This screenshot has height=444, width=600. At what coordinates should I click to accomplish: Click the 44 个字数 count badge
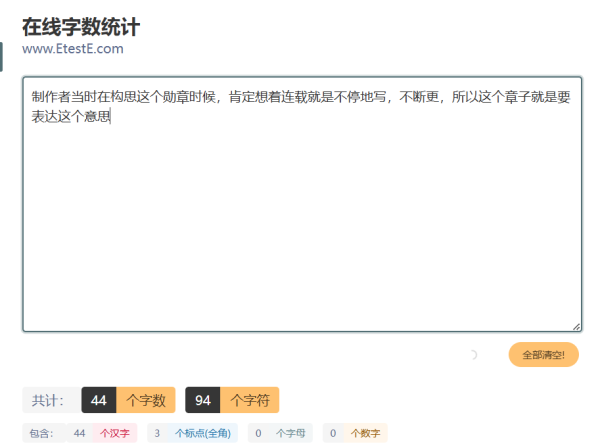(128, 400)
